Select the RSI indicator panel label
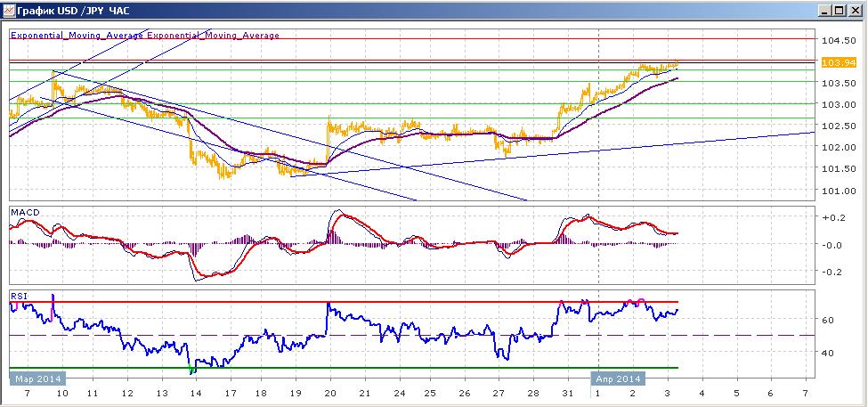The image size is (868, 407). [18, 297]
